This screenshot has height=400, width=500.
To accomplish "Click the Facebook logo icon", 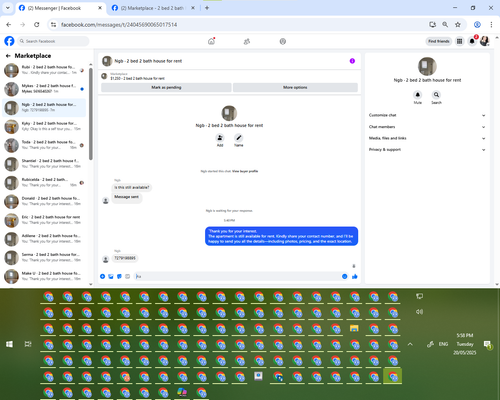I will click(9, 41).
